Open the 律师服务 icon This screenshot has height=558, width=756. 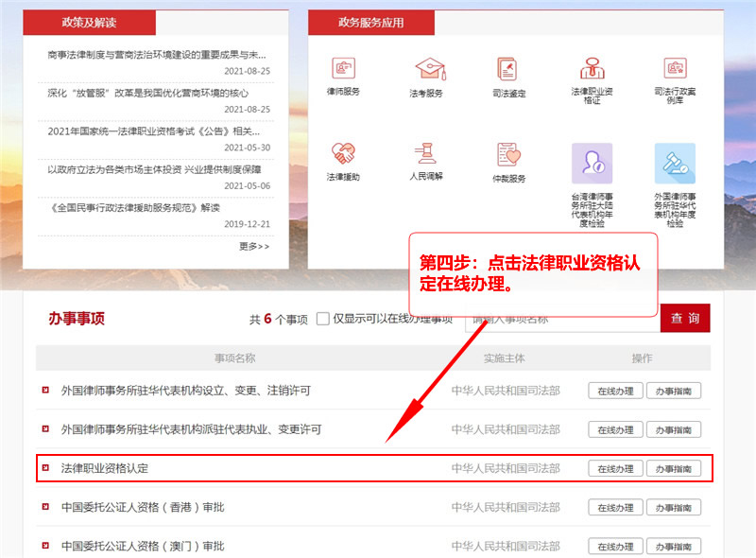pyautogui.click(x=343, y=69)
